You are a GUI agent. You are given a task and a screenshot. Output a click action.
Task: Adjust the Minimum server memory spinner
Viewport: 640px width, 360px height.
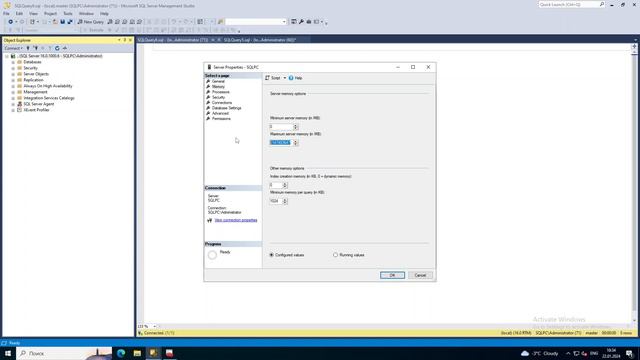point(296,127)
